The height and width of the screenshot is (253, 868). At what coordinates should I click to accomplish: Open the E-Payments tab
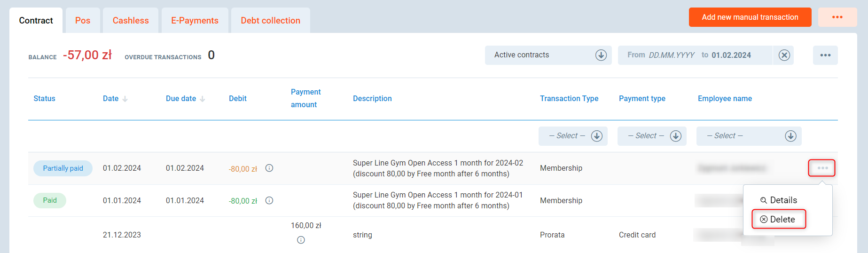coord(195,20)
